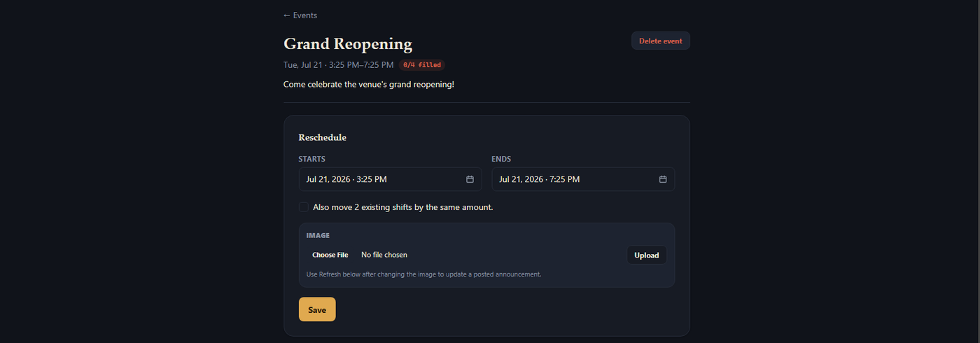Click the IMAGE section label
Screen dimensions: 980x343
pyautogui.click(x=318, y=235)
